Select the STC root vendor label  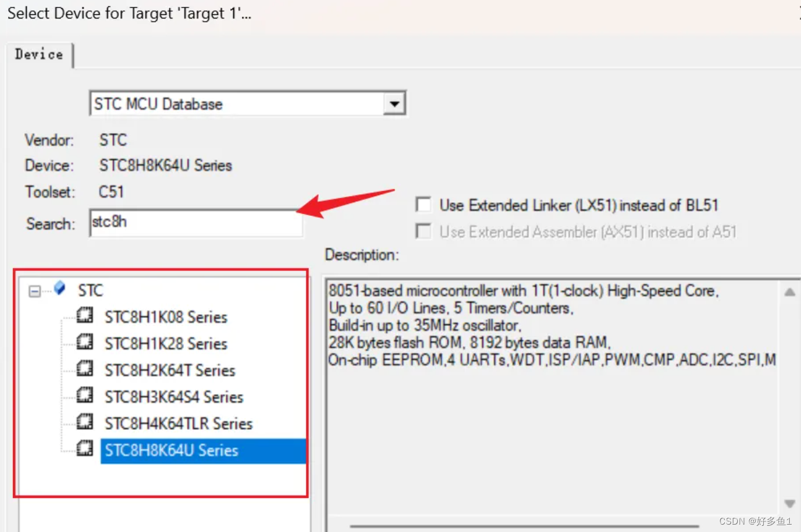pos(90,290)
